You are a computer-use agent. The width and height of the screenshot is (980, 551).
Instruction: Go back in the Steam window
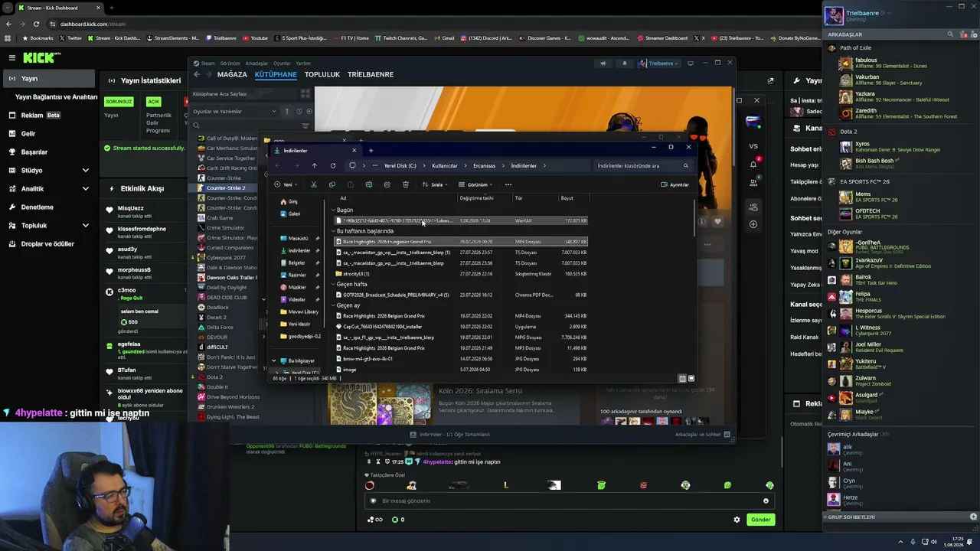pos(197,74)
